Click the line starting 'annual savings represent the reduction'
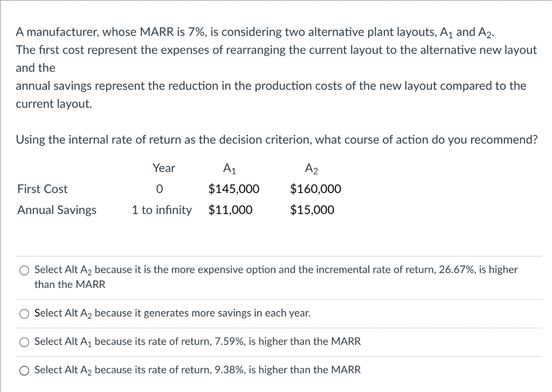This screenshot has width=552, height=392. pos(271,86)
